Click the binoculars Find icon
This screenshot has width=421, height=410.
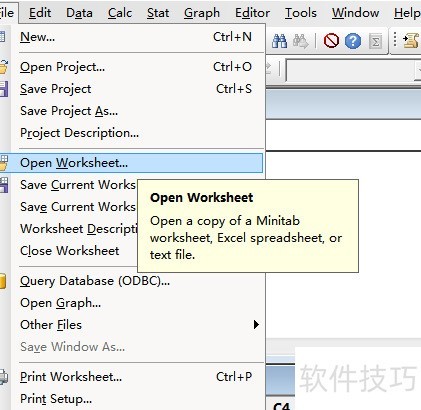click(279, 41)
